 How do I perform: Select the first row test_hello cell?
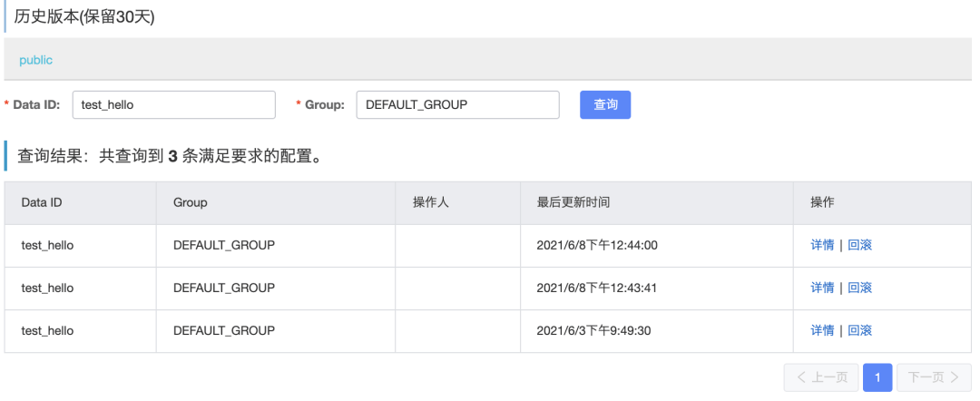click(47, 245)
